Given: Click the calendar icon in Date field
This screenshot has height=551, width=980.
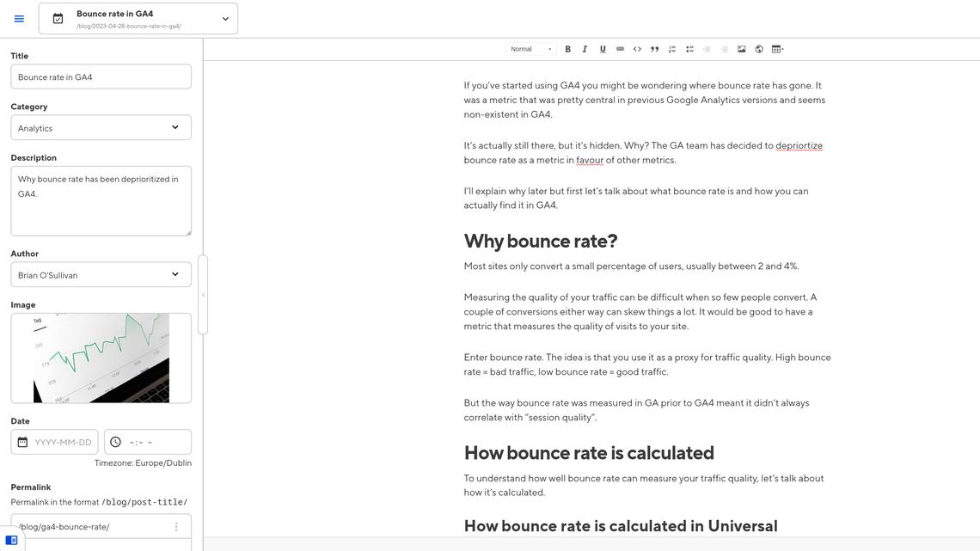Looking at the screenshot, I should point(22,442).
